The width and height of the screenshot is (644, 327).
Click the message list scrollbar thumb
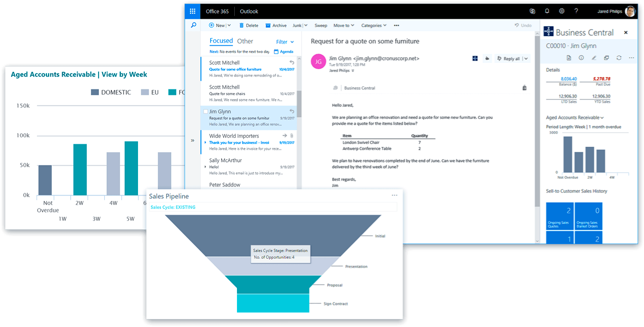(x=299, y=104)
